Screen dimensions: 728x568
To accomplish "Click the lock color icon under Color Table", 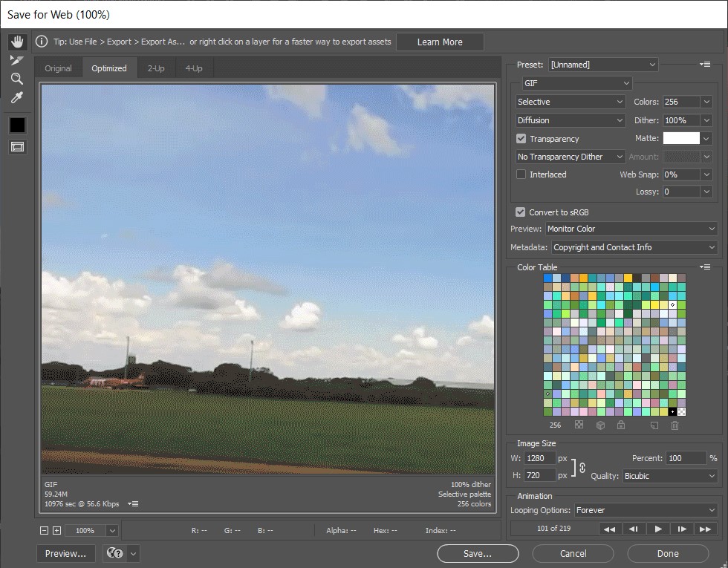I will (621, 425).
